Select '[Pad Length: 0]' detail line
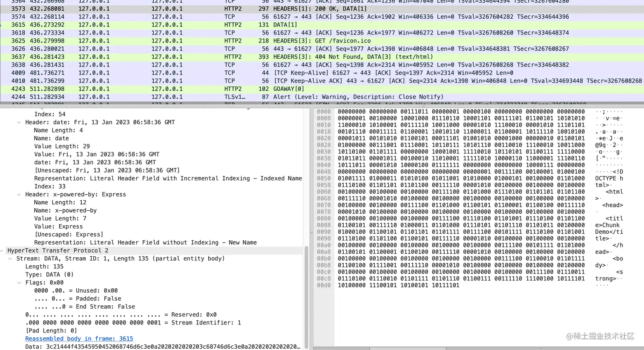 pyautogui.click(x=51, y=331)
